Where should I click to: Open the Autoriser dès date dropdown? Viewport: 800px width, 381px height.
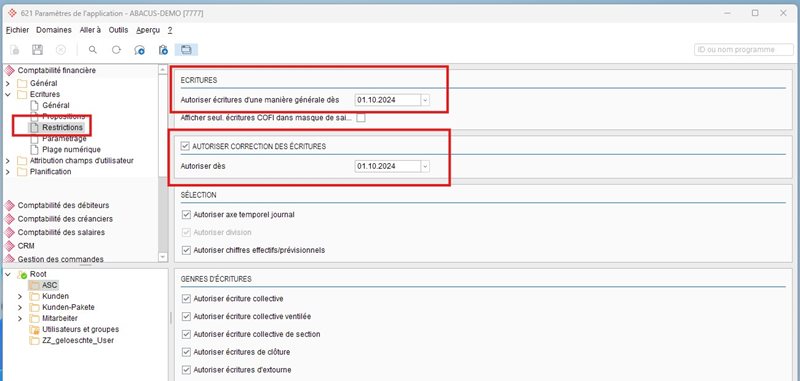[x=425, y=166]
